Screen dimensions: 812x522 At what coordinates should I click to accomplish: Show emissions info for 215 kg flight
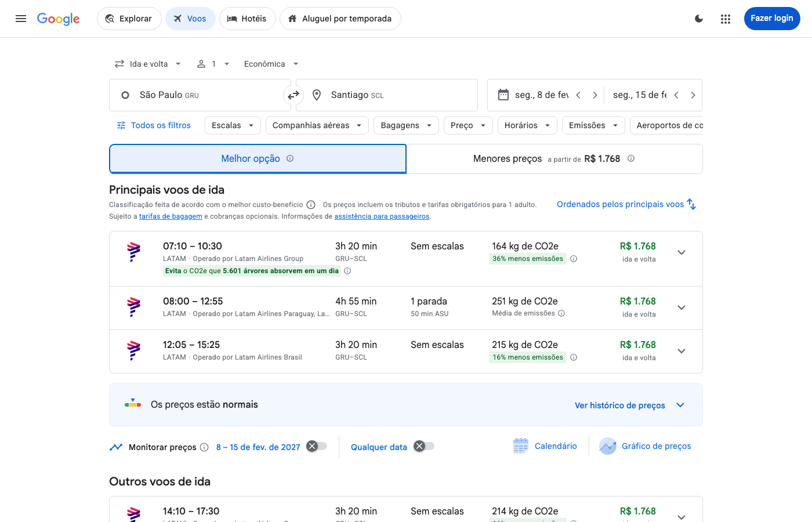point(574,357)
